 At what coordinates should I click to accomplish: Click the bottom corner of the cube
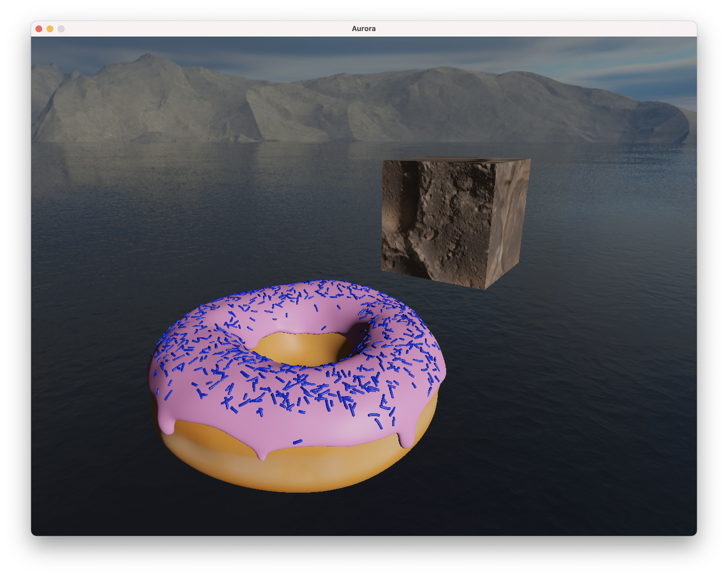[485, 289]
